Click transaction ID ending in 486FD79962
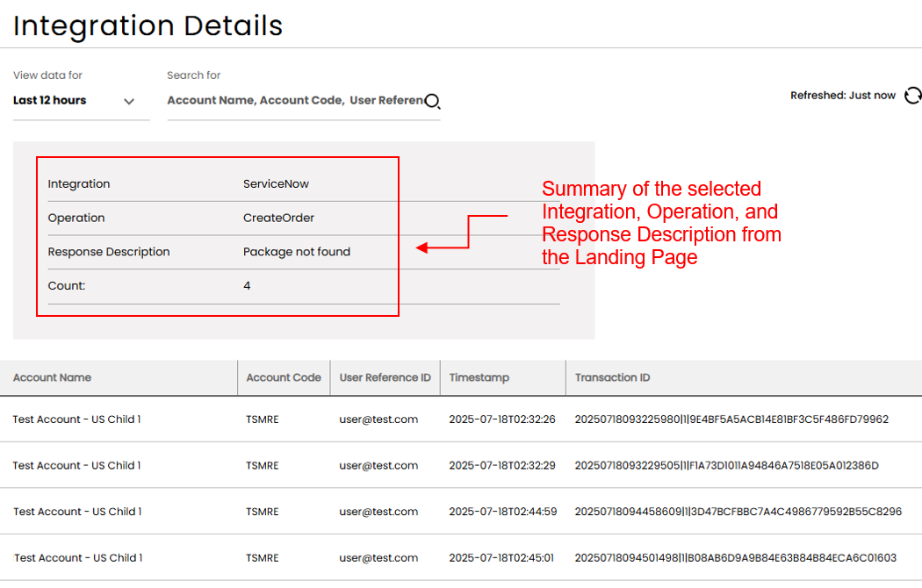This screenshot has height=588, width=922. [731, 419]
